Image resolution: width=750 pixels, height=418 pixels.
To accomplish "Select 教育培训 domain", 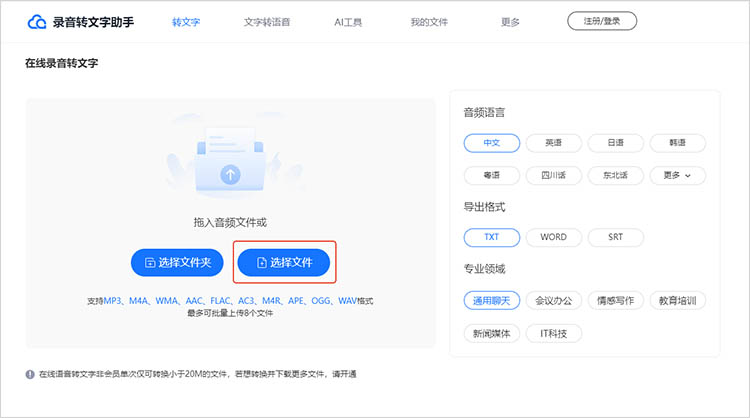I will coord(677,301).
